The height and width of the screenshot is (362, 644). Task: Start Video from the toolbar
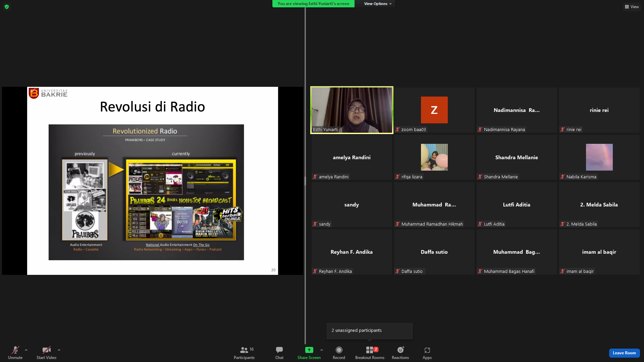click(46, 353)
